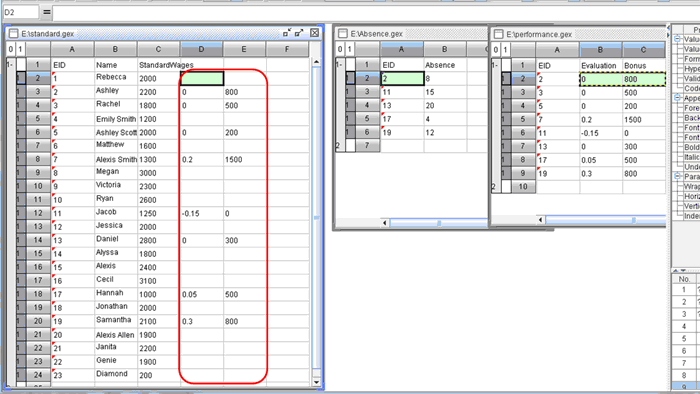700x394 pixels.
Task: Click wage value 3100 for Cecil
Action: click(x=158, y=281)
